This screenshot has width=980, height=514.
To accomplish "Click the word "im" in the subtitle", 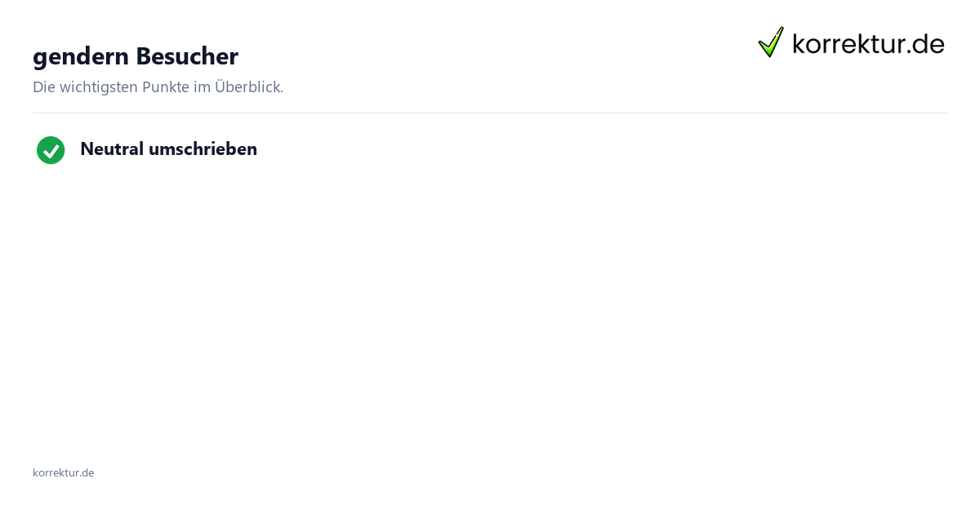I will (201, 86).
